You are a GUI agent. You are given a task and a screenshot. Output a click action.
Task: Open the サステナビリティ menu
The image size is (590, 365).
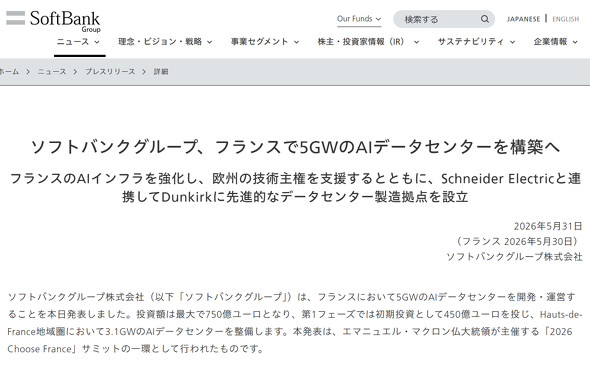pos(476,42)
